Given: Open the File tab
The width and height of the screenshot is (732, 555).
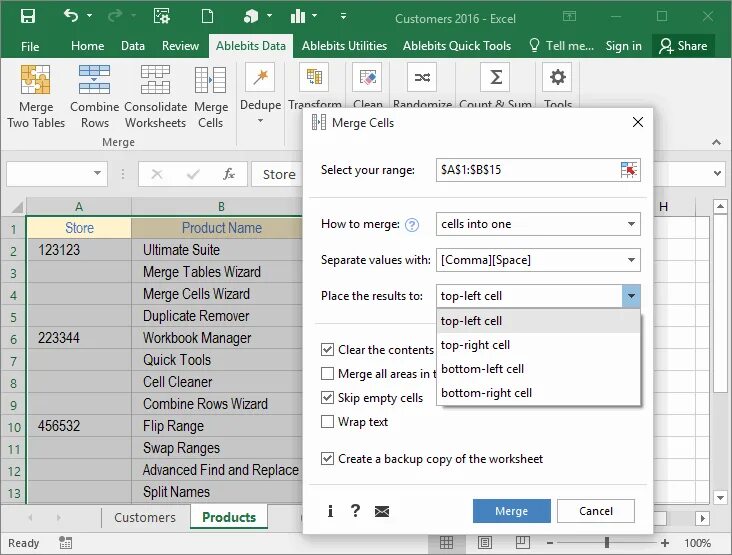Looking at the screenshot, I should (30, 47).
